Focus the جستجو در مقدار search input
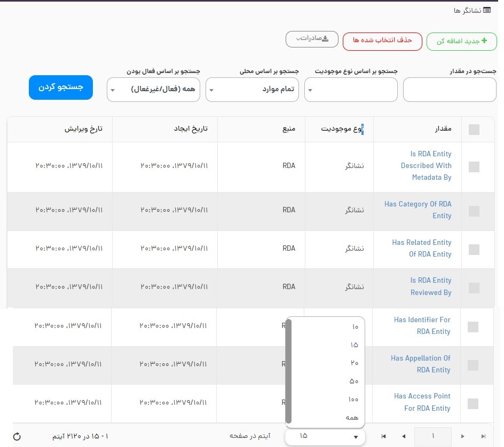 pos(450,90)
